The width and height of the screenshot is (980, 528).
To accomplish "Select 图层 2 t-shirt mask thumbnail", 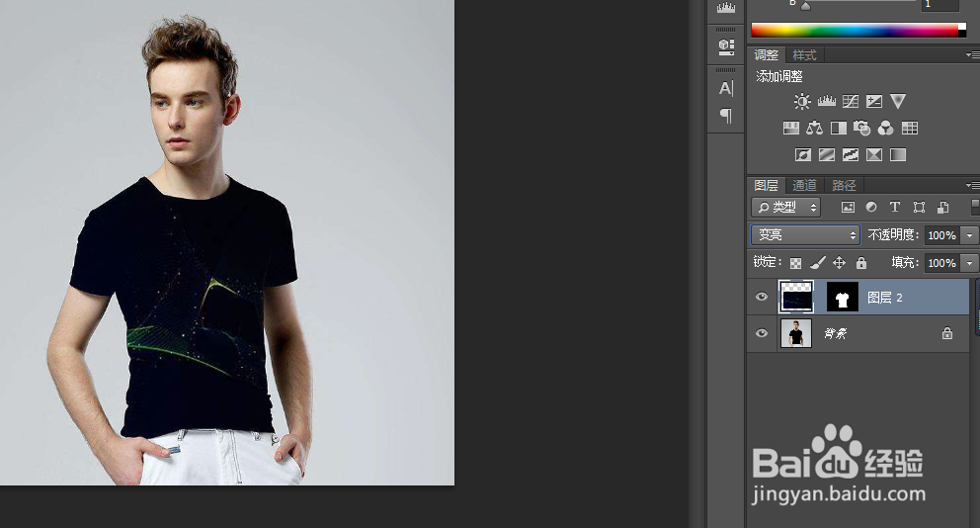I will tap(842, 297).
